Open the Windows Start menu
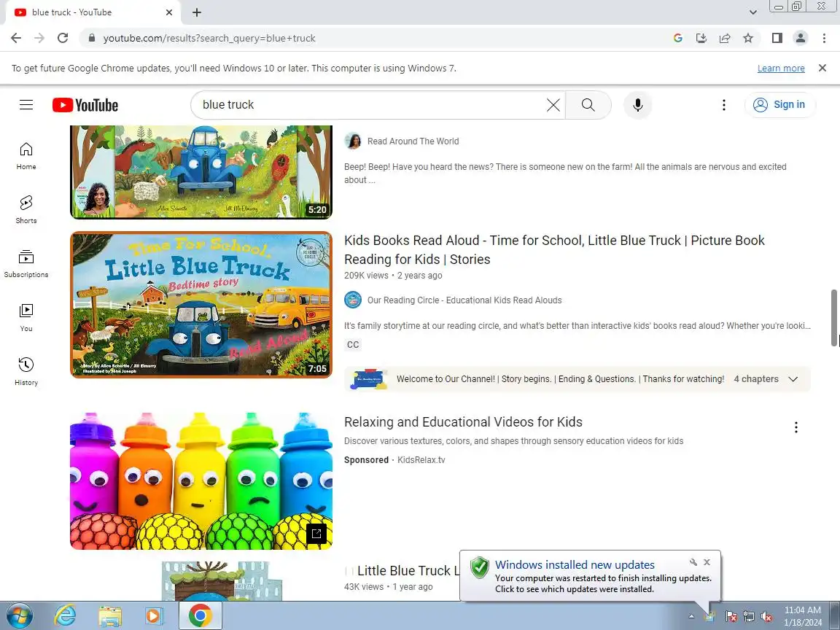 [x=19, y=615]
